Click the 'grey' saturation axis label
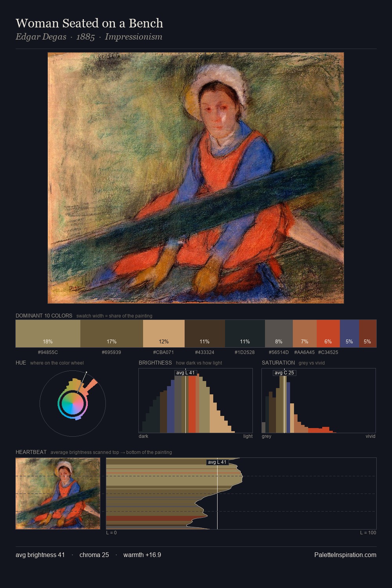 tap(267, 436)
